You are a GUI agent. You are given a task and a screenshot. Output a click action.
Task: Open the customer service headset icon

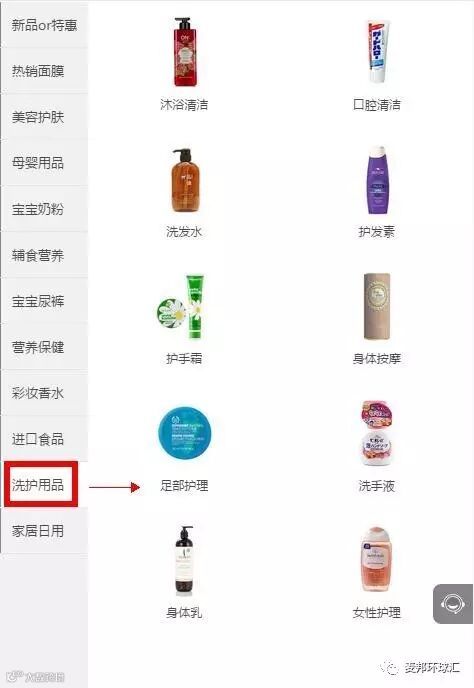pos(452,604)
